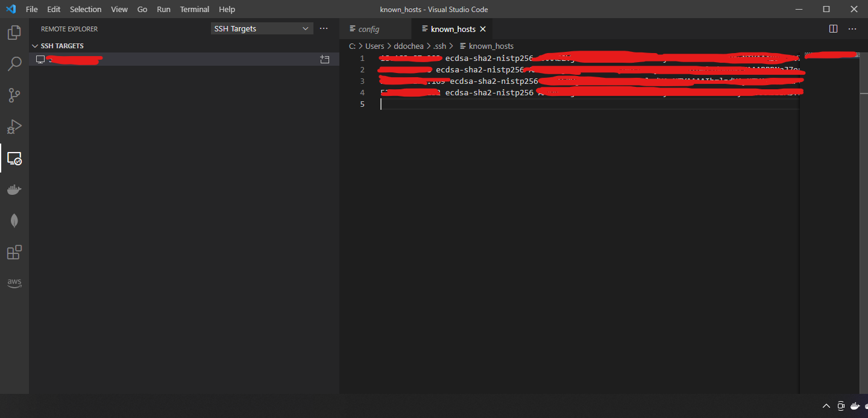Open the SSH Targets dropdown
The image size is (868, 418).
point(262,28)
